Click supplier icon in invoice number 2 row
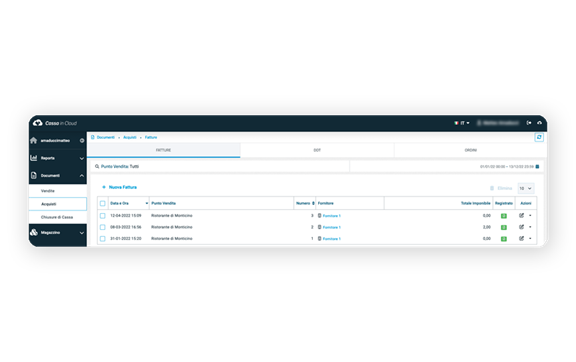Viewport: 576px width, 362px height. [x=320, y=227]
